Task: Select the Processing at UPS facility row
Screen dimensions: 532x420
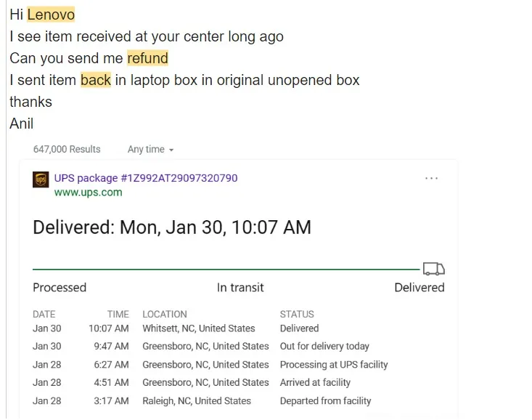Action: (x=210, y=365)
